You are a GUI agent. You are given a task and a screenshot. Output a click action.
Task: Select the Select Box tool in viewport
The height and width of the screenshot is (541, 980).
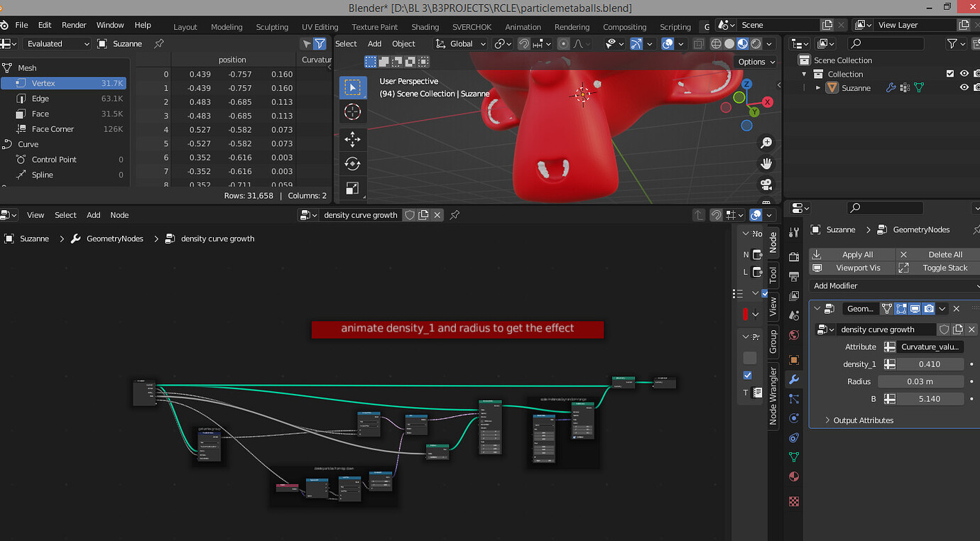click(352, 87)
